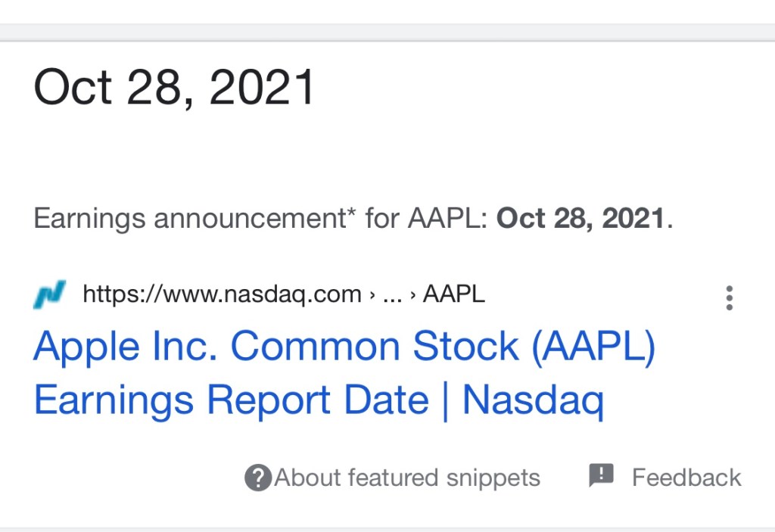
Task: Click the large Oct 28, 2021 heading
Action: [x=174, y=87]
